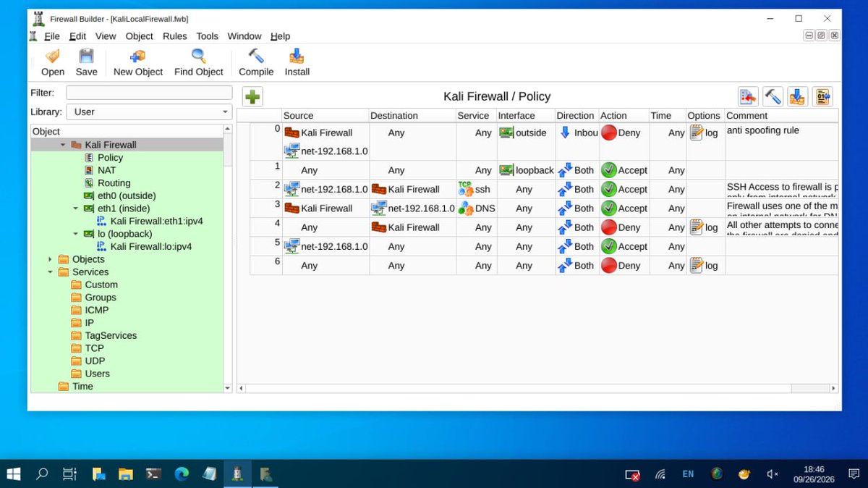The height and width of the screenshot is (488, 868).
Task: Click the 'anti spoofing rule' comment
Action: [x=763, y=131]
